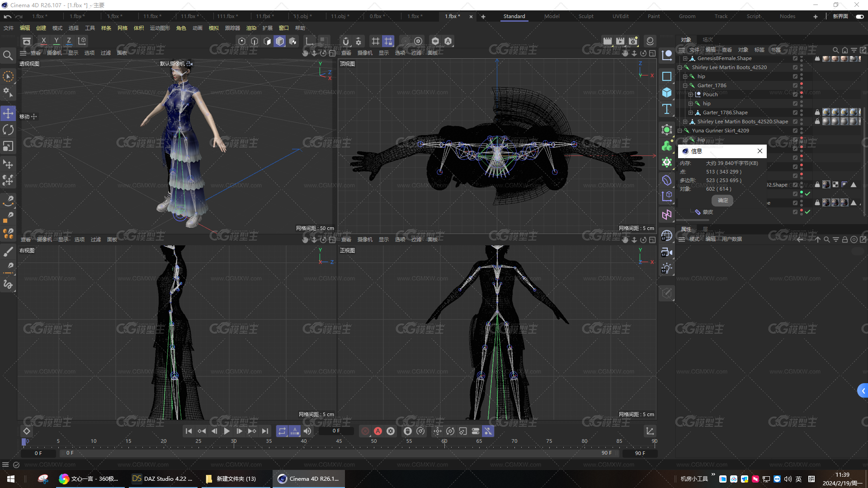Viewport: 868px width, 488px height.
Task: Toggle layer checkbox for Genesis8Female.Shape row
Action: coord(795,58)
